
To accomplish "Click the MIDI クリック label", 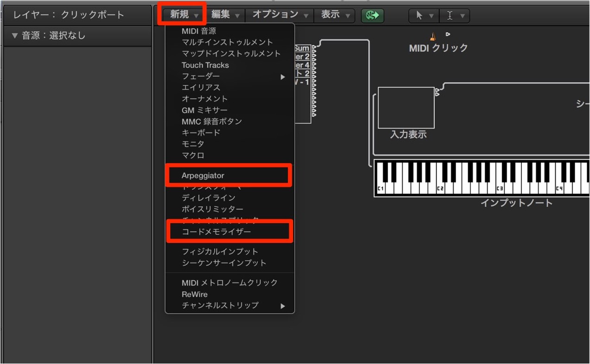I will (438, 48).
